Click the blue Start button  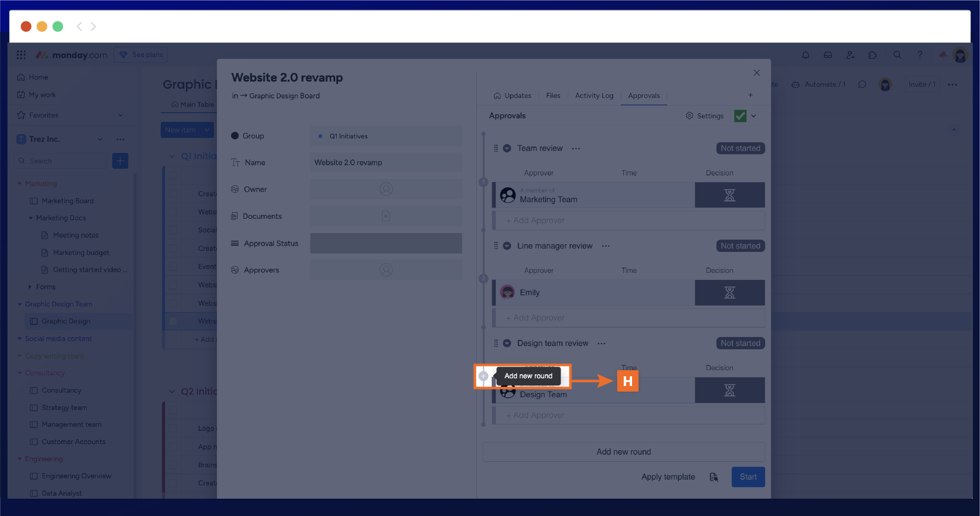tap(748, 477)
